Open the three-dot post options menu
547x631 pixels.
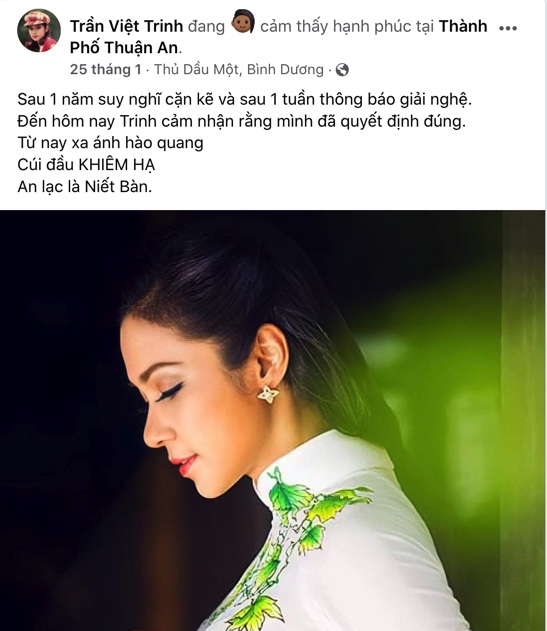508,28
